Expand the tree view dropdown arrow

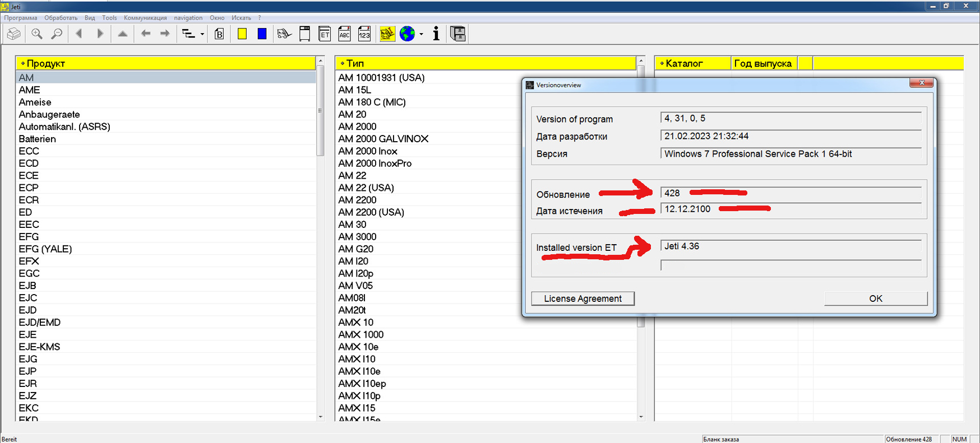click(202, 35)
